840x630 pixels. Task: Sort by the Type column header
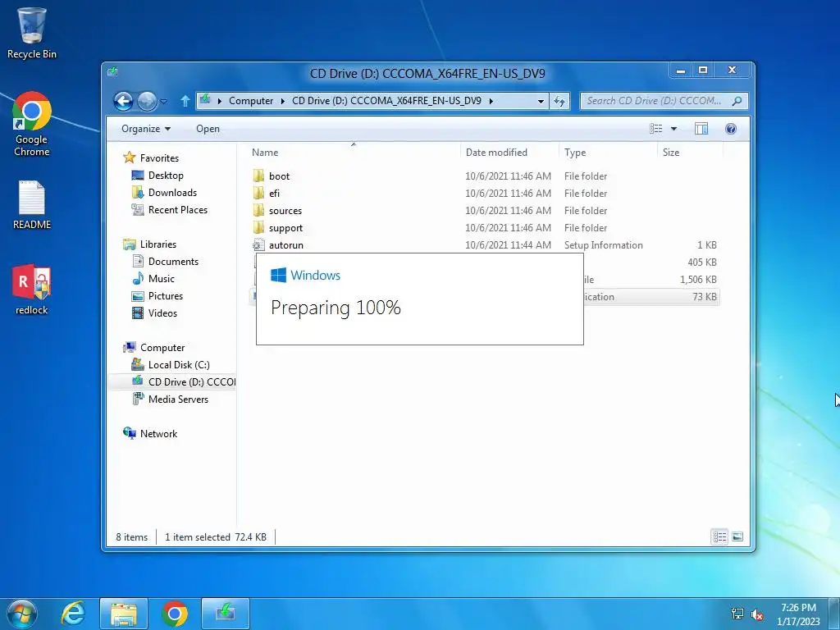pos(608,152)
